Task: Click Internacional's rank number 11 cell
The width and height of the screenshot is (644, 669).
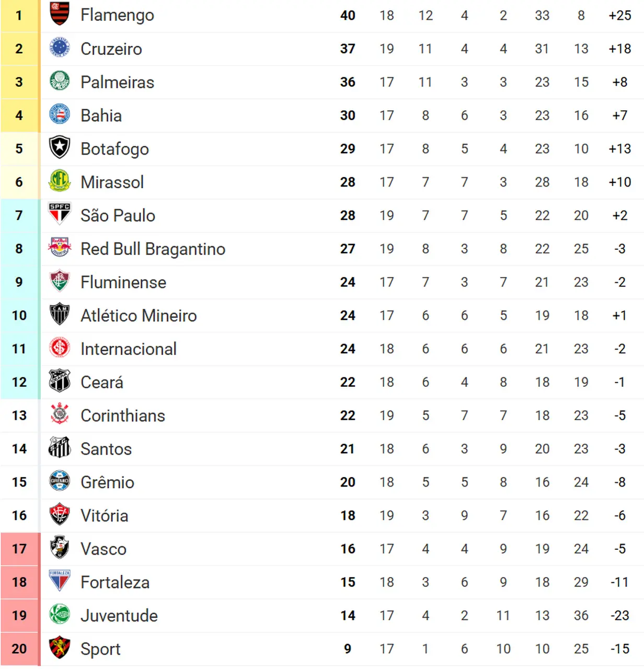Action: pyautogui.click(x=19, y=349)
